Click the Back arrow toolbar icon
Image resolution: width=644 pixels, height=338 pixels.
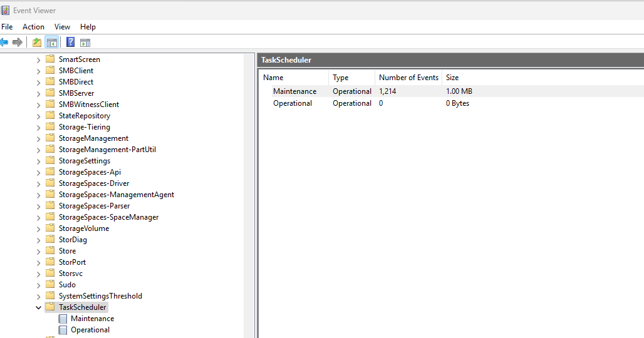[4, 43]
